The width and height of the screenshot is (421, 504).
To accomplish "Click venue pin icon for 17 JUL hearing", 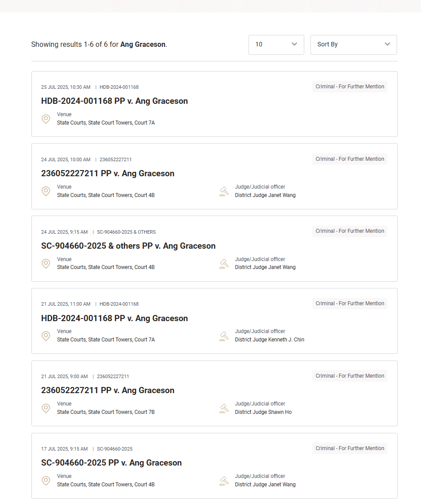I will (x=46, y=481).
